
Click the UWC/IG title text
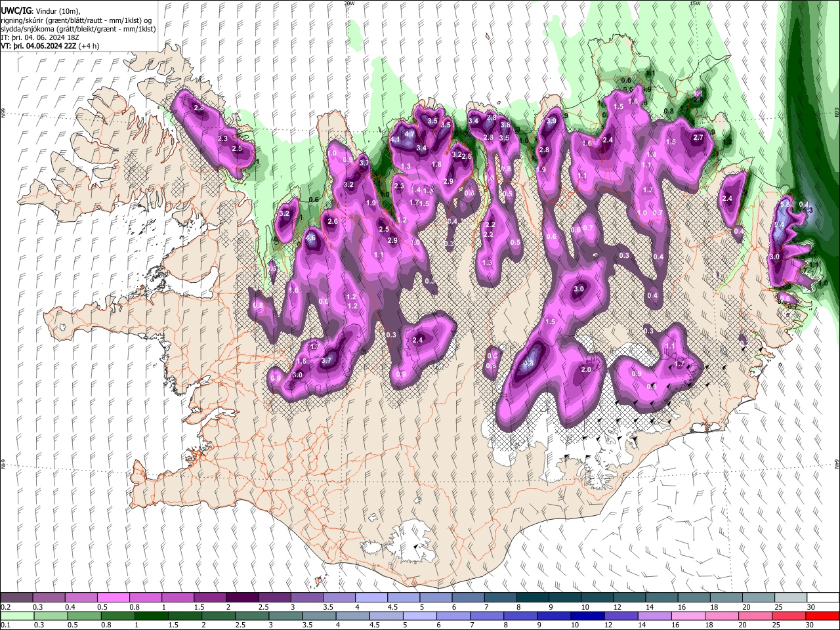tap(16, 10)
